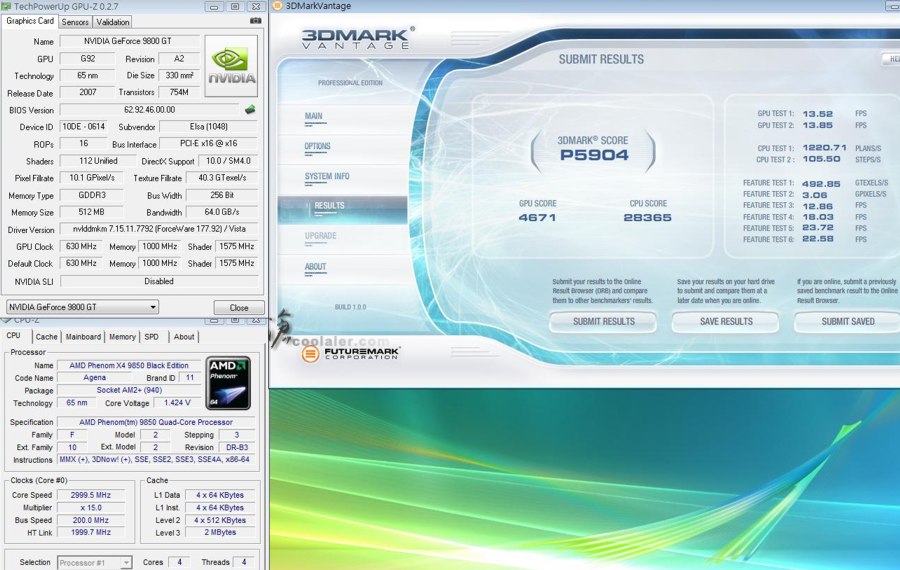The width and height of the screenshot is (900, 570).
Task: Click the CPU Name 'AMD Phenom X4 9850 Black Edition'
Action: (129, 366)
